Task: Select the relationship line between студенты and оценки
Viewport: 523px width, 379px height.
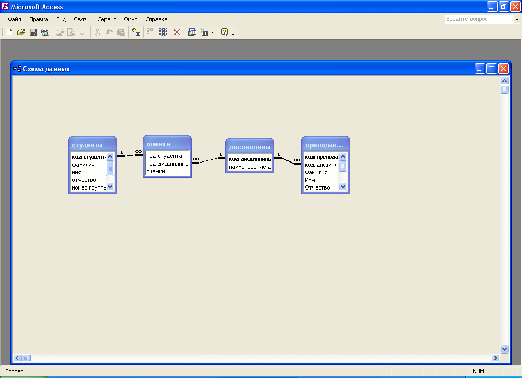Action: (x=130, y=155)
